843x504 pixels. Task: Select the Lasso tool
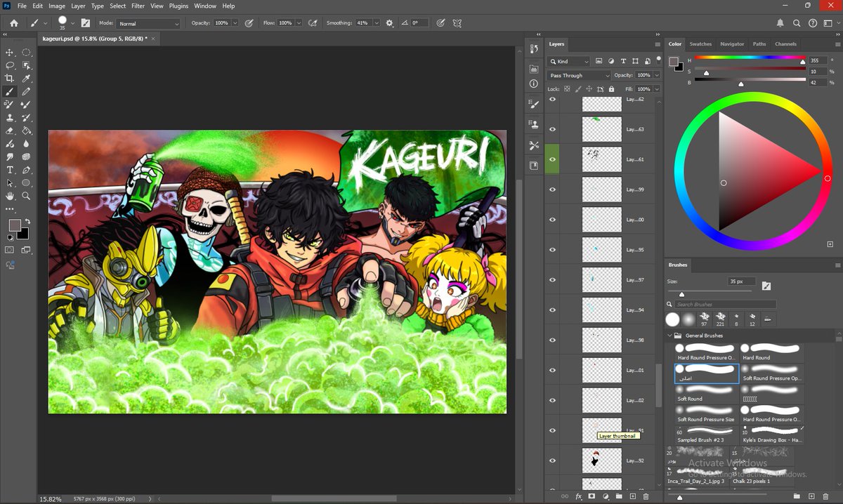click(10, 65)
